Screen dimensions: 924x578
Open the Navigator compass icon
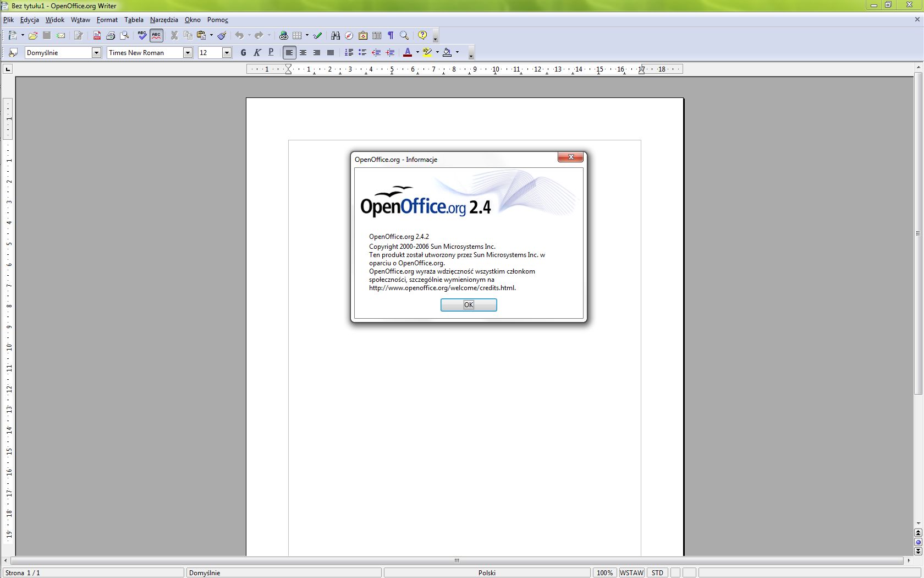tap(349, 35)
